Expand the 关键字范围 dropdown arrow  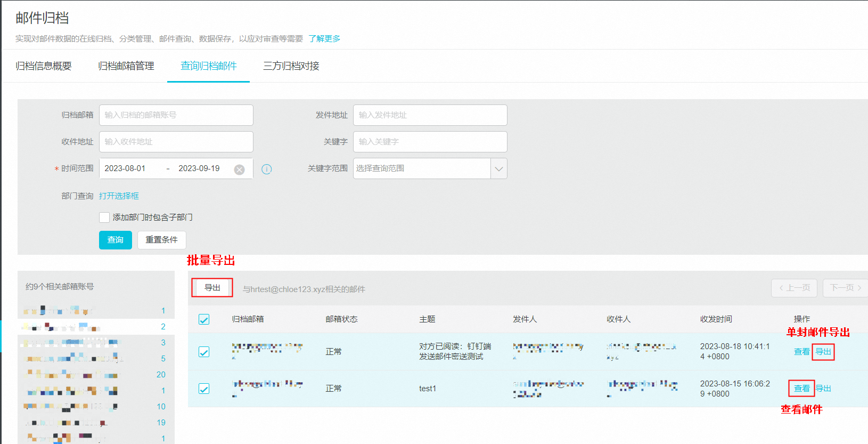(x=498, y=169)
